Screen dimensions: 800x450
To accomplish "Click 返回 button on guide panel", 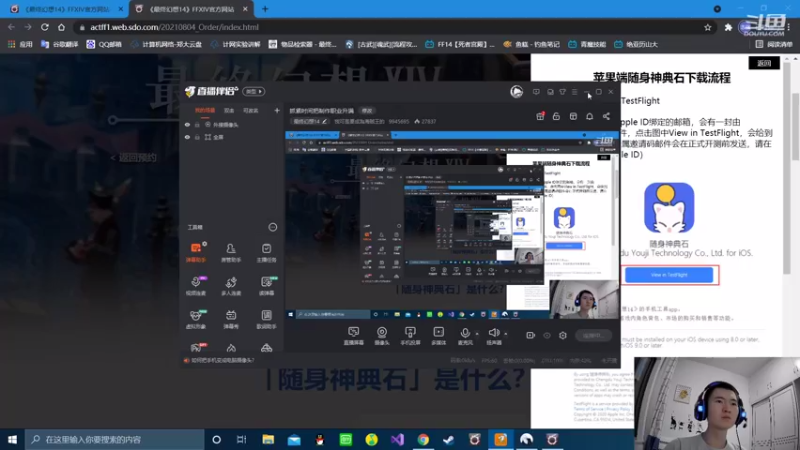I will pyautogui.click(x=764, y=63).
